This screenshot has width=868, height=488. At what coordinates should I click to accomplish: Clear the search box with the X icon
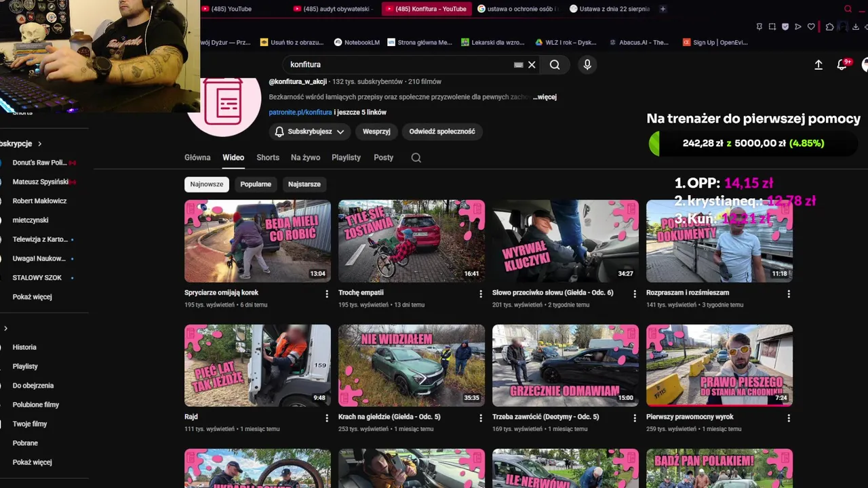(532, 64)
